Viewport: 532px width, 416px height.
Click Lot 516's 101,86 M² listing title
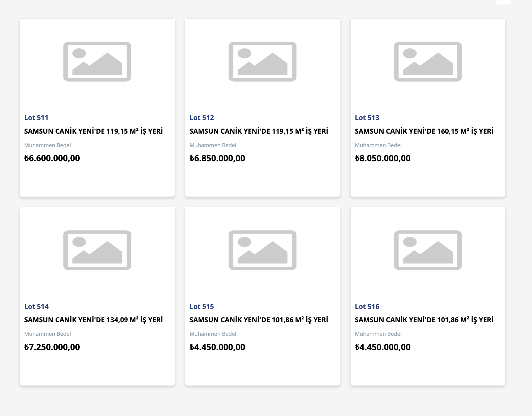click(424, 320)
